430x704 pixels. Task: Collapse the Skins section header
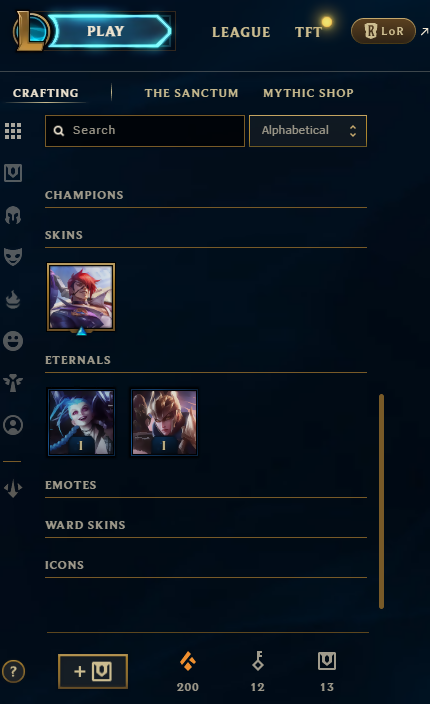pos(206,235)
